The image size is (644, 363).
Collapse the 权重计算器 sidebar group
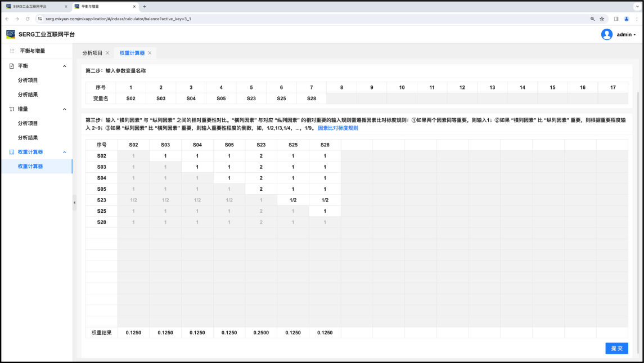(x=64, y=152)
